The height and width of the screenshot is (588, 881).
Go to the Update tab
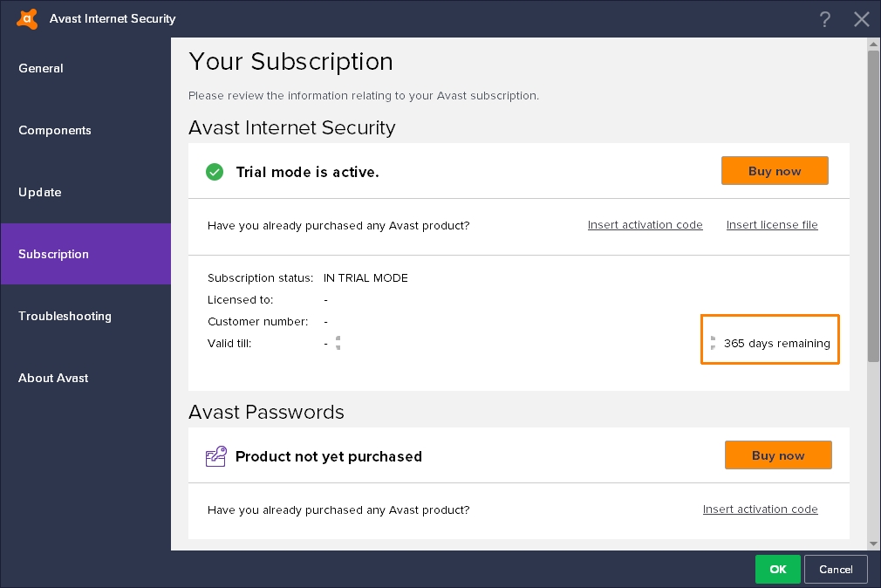[x=40, y=192]
